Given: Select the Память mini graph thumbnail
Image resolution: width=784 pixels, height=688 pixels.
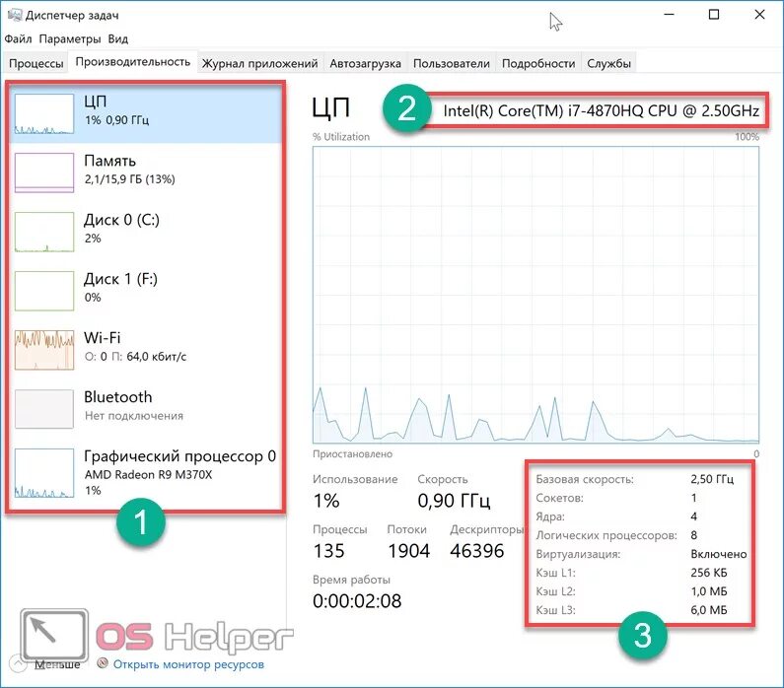Looking at the screenshot, I should point(44,172).
